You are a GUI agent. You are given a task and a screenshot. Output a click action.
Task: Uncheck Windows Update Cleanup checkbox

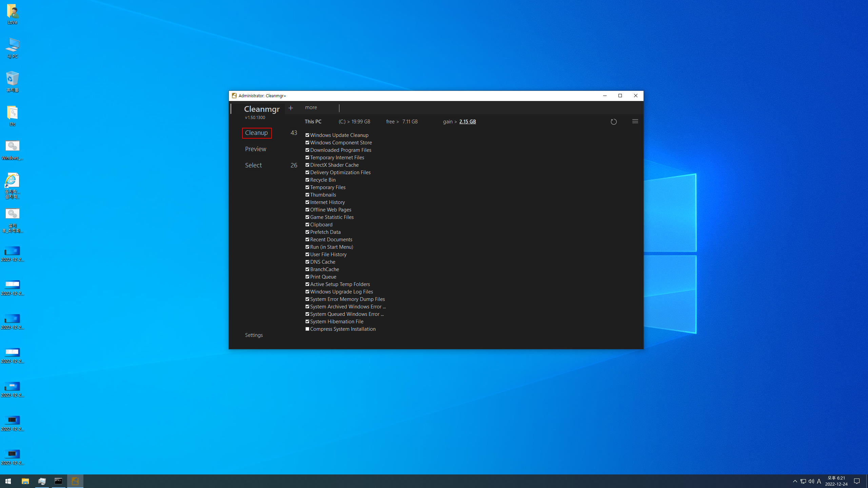click(307, 135)
